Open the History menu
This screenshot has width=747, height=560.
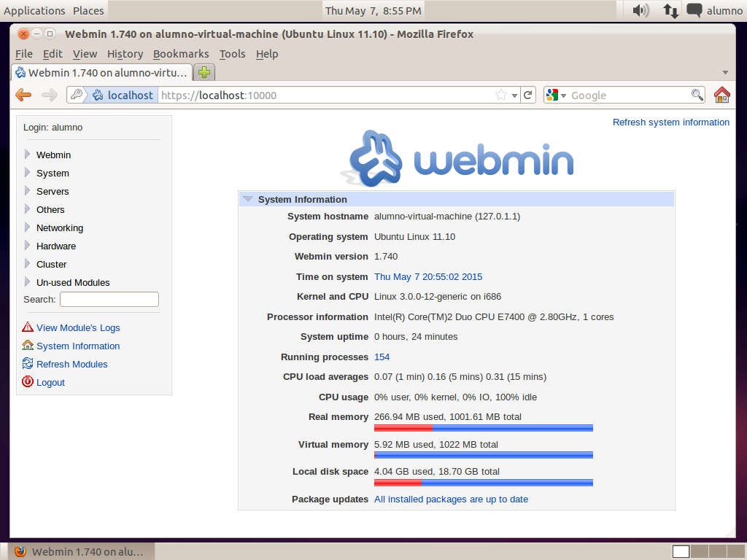(125, 54)
